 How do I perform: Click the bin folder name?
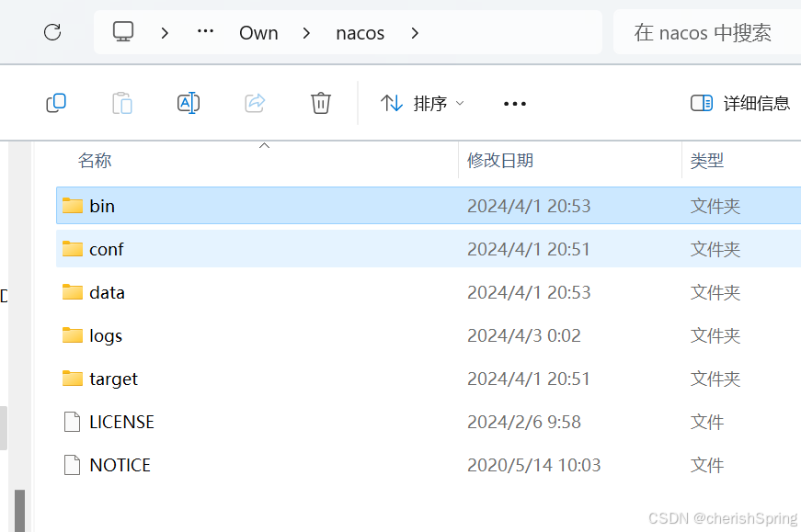(x=102, y=206)
